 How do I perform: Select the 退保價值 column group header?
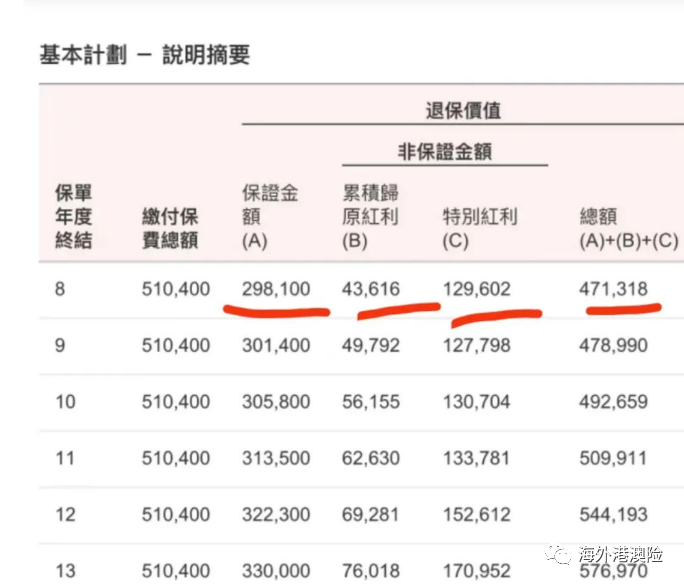(x=463, y=110)
